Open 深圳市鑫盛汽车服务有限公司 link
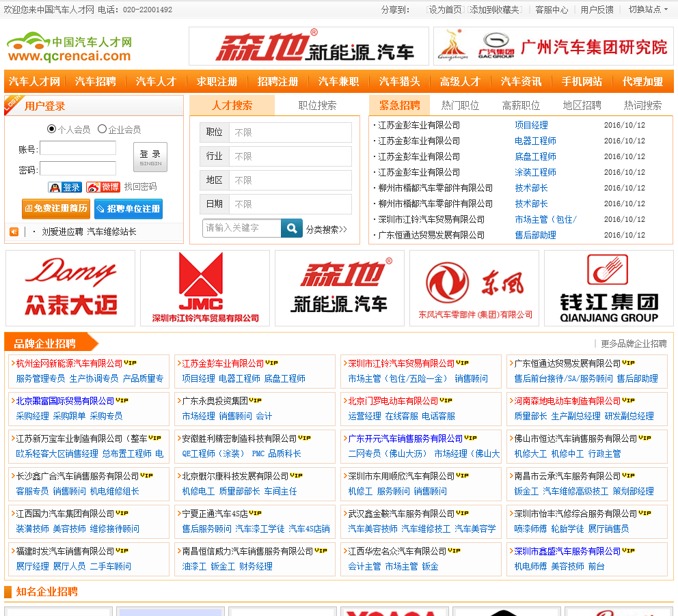This screenshot has height=616, width=678. tap(567, 551)
